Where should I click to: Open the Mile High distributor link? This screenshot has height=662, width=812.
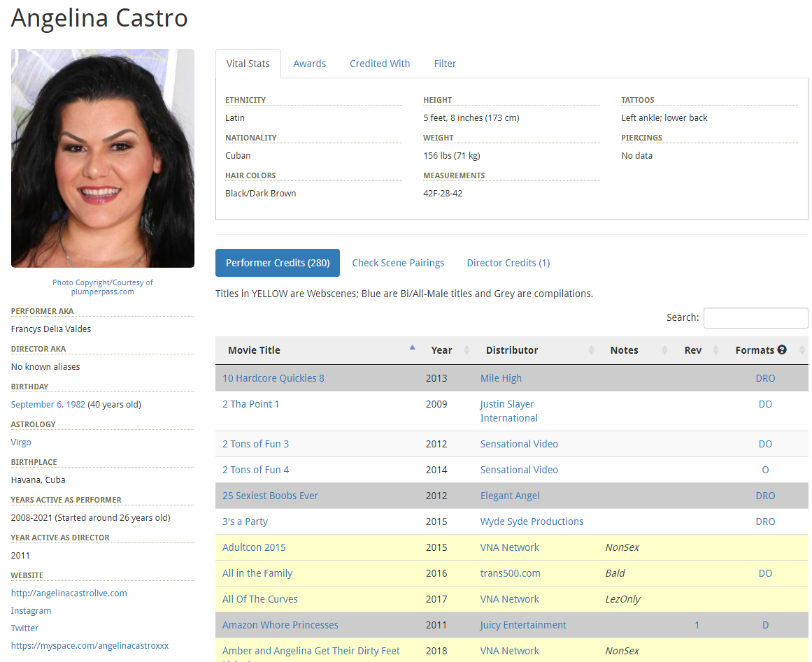[501, 378]
